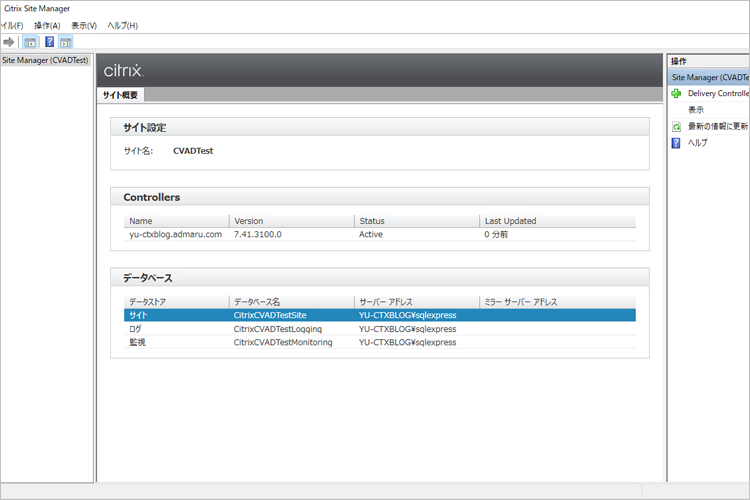Image resolution: width=750 pixels, height=500 pixels.
Task: Open the 操作(A) menu
Action: click(x=47, y=25)
